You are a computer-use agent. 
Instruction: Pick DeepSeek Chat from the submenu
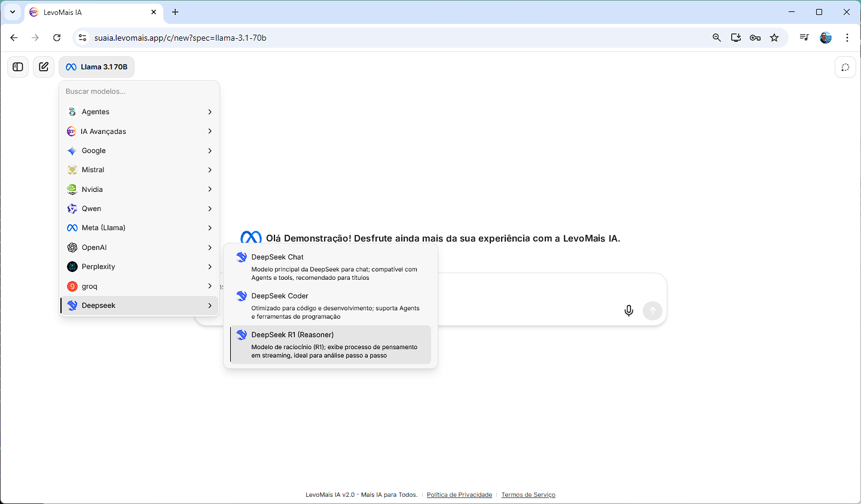point(331,267)
